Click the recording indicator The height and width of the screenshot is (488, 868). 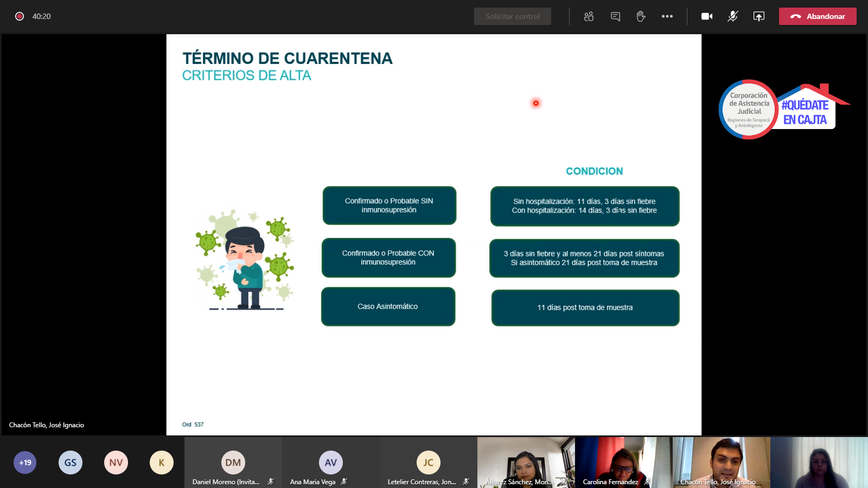click(20, 16)
